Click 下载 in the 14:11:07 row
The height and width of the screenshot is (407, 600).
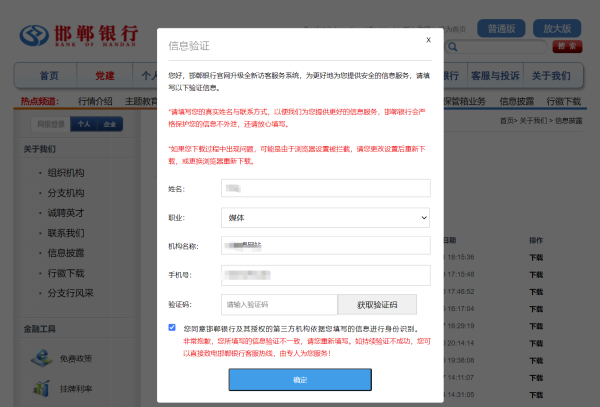pyautogui.click(x=536, y=378)
